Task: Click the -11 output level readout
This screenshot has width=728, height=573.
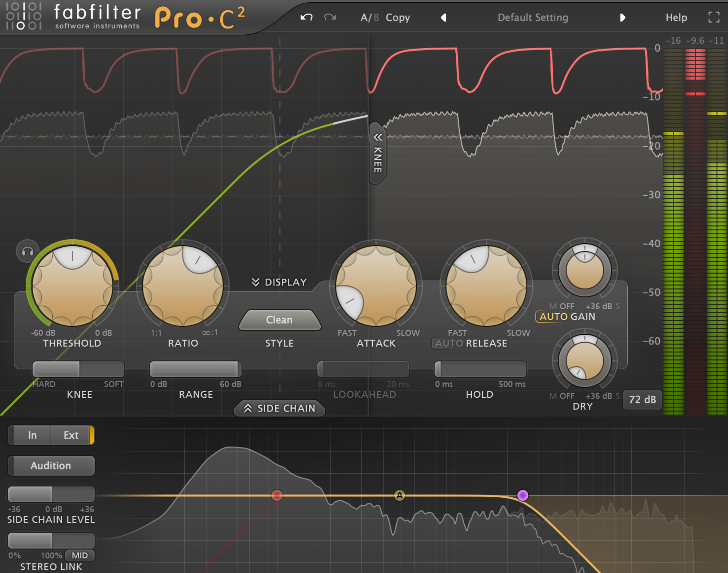Action: [716, 41]
